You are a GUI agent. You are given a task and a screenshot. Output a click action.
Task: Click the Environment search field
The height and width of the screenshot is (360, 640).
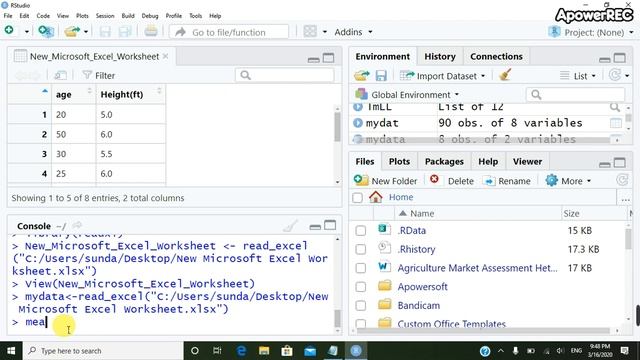point(576,95)
